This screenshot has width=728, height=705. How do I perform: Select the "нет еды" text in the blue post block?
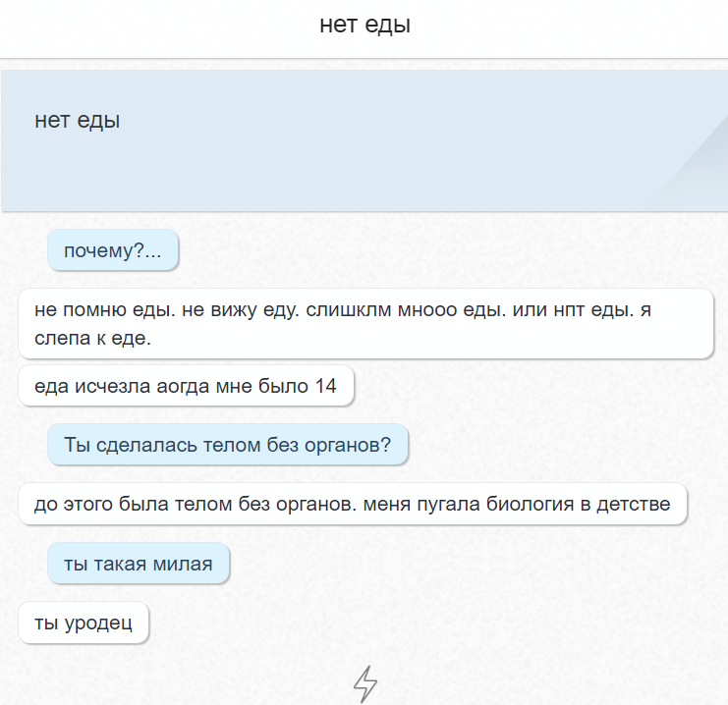[x=78, y=121]
